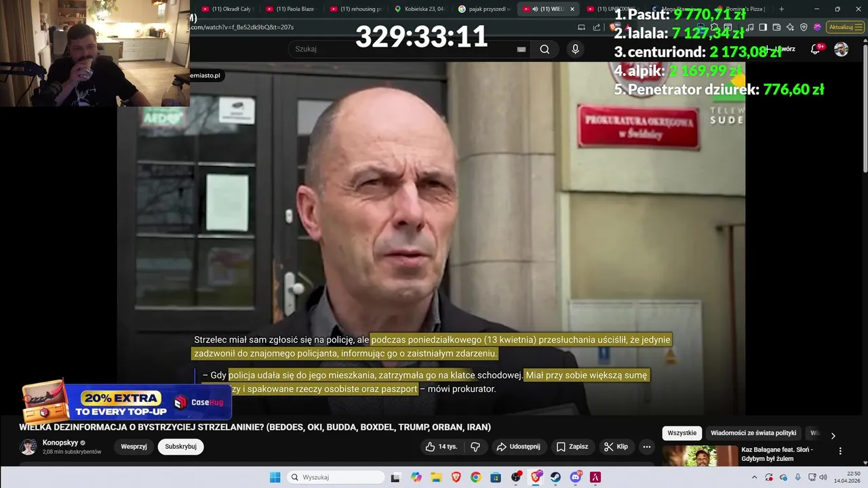Image resolution: width=868 pixels, height=488 pixels.
Task: Click the install/cast screen icon in the address bar
Action: tap(581, 27)
